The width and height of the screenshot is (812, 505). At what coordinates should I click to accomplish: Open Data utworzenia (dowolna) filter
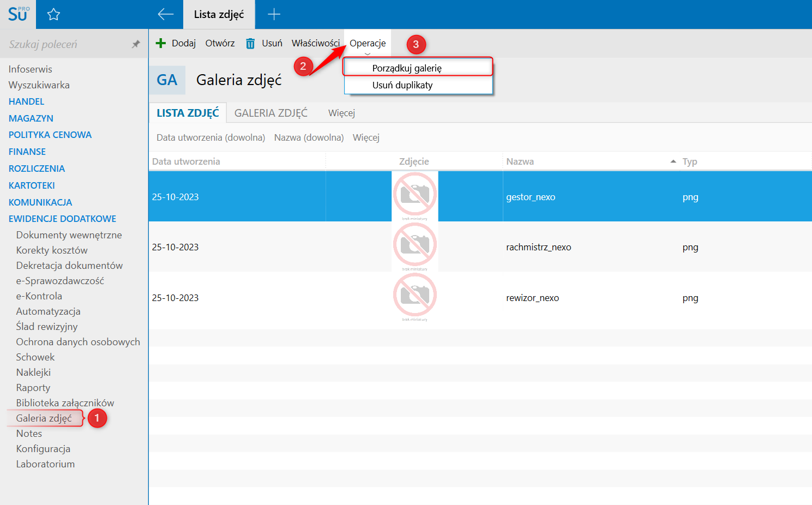click(x=210, y=137)
